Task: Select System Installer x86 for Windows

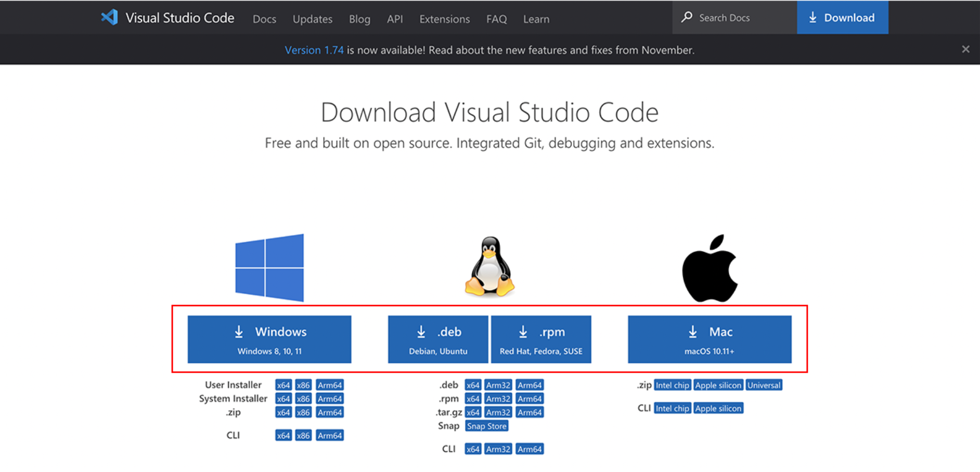Action: click(303, 399)
